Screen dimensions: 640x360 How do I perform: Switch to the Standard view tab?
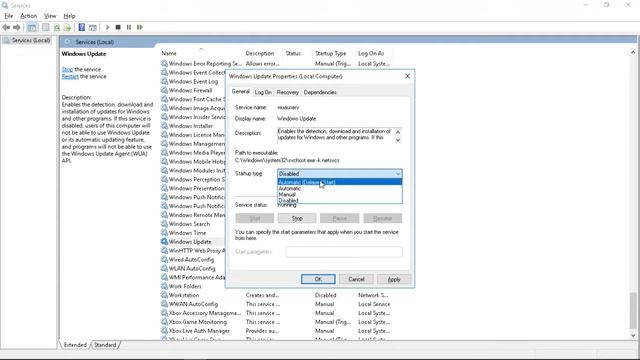[105, 345]
